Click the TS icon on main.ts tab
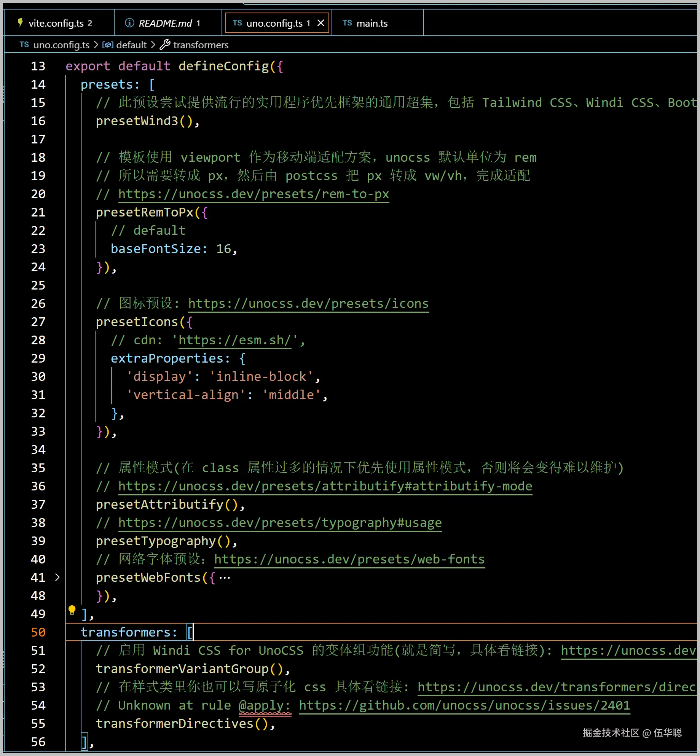The height and width of the screenshot is (756, 700). pos(347,23)
